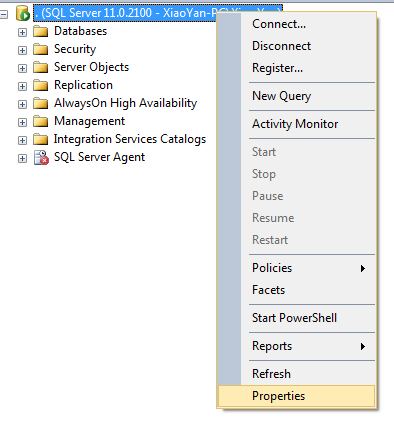Viewport: 394px width, 421px height.
Task: Select Integration Services Catalogs tree label
Action: [x=130, y=139]
